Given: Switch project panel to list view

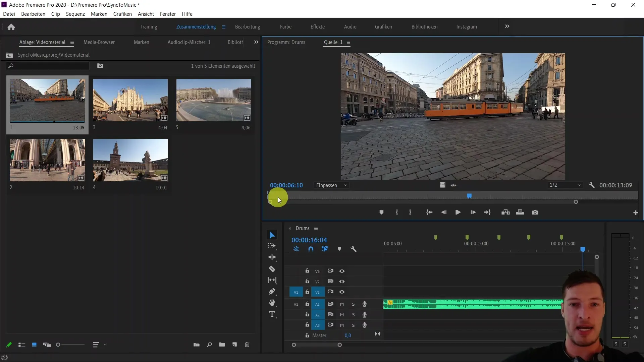Looking at the screenshot, I should 22,345.
